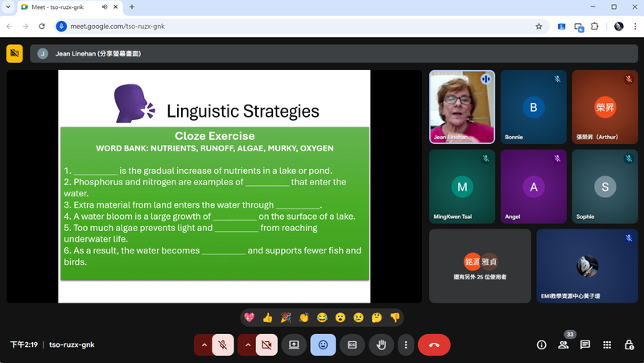The width and height of the screenshot is (644, 363).
Task: Unmute the microphone
Action: (x=223, y=344)
